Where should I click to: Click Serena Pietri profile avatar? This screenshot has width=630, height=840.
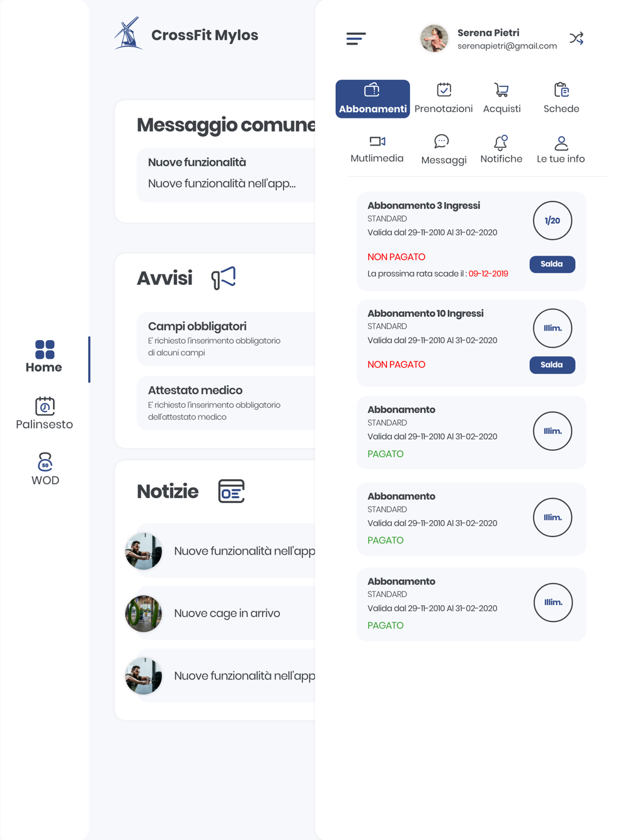(434, 38)
